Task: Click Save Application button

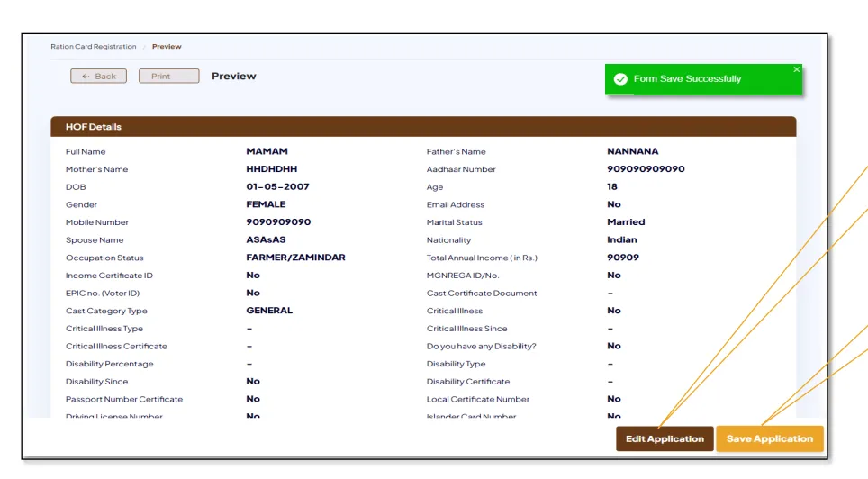Action: point(770,438)
